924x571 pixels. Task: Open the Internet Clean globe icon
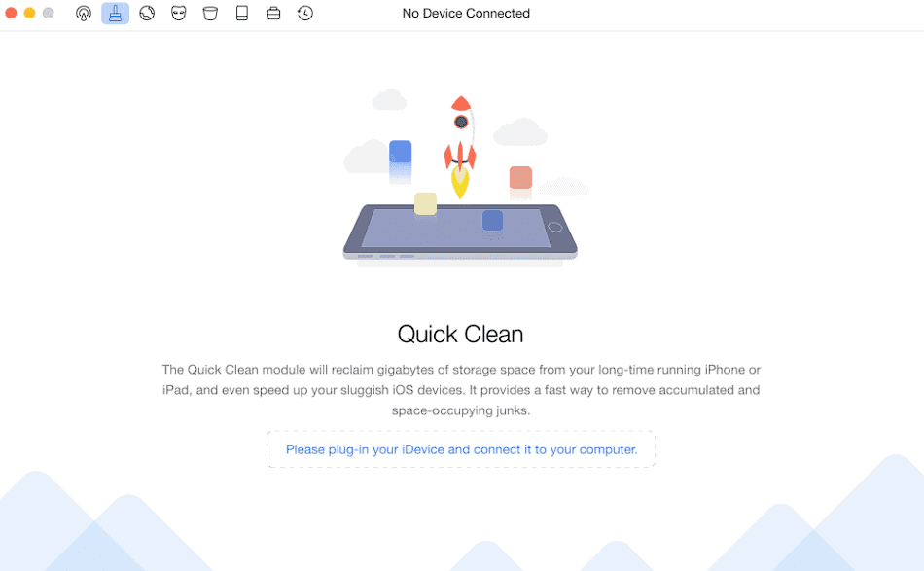[x=147, y=13]
